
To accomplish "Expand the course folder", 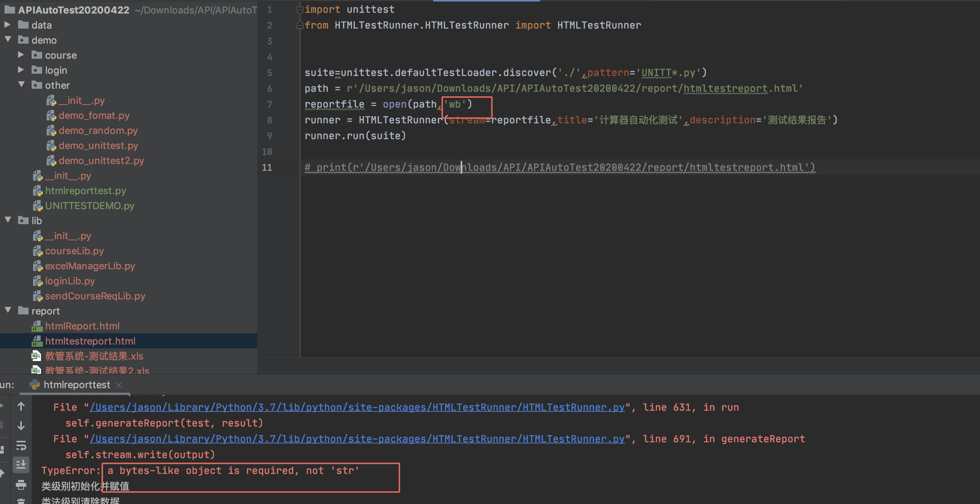I will point(21,55).
